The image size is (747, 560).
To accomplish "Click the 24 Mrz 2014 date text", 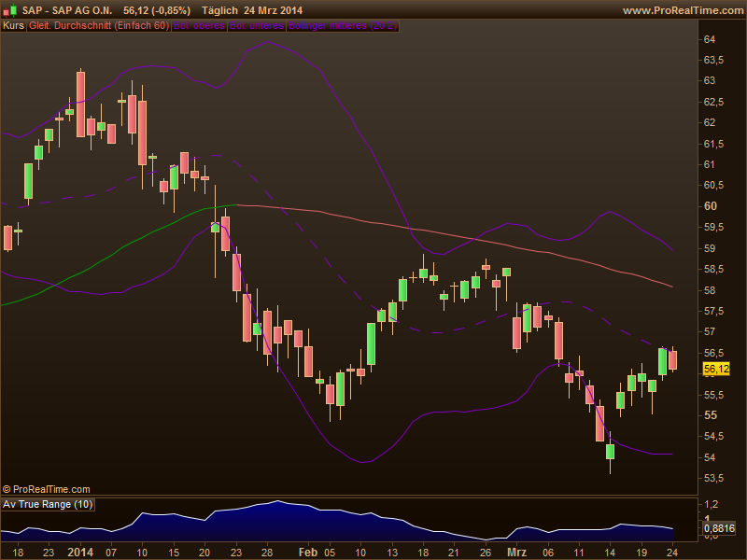I will (x=273, y=10).
